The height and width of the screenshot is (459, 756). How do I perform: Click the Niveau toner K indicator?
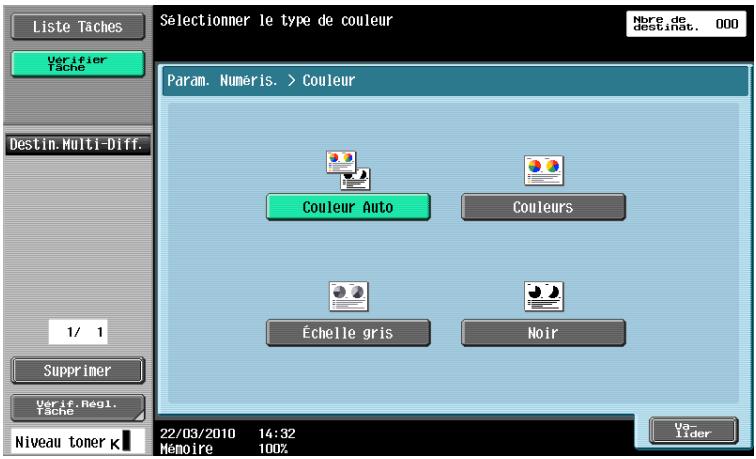pyautogui.click(x=78, y=441)
